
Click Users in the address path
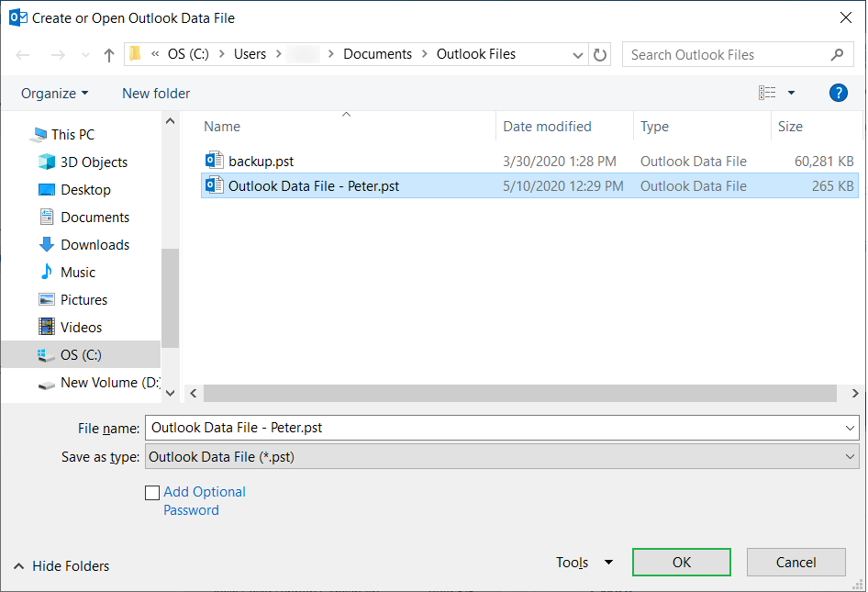(250, 54)
